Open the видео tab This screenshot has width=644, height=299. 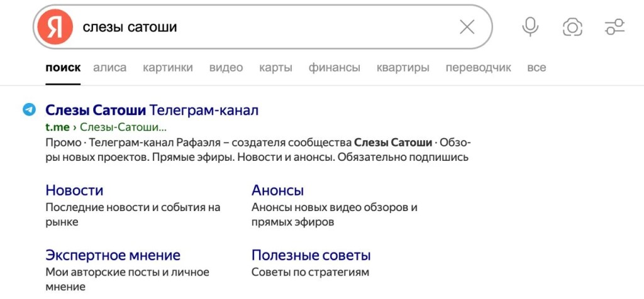tap(226, 68)
